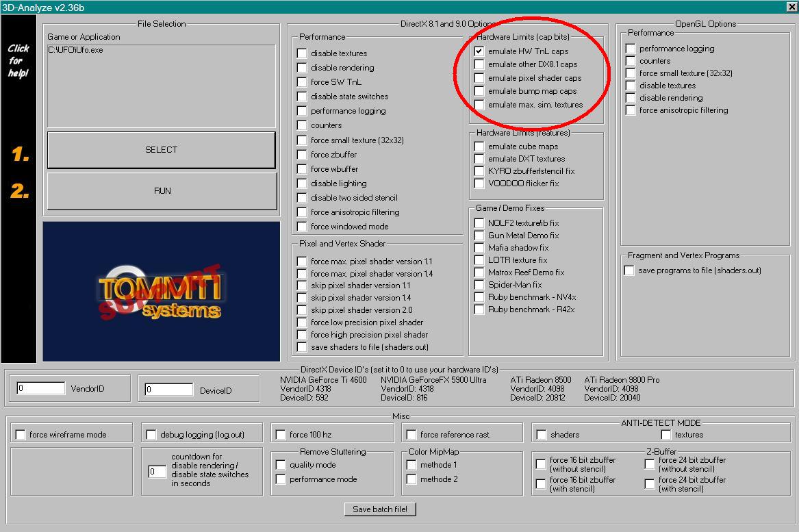Enable OpenGL performance logging

click(x=631, y=49)
